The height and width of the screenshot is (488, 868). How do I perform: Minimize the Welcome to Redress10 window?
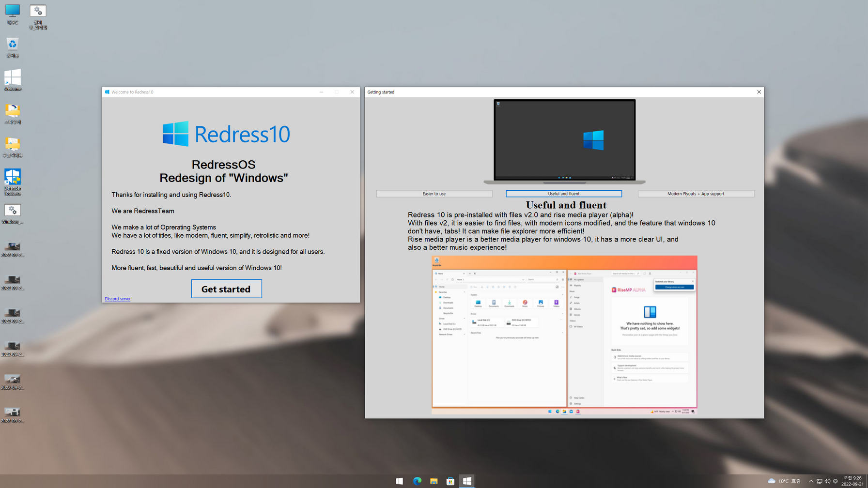[321, 92]
